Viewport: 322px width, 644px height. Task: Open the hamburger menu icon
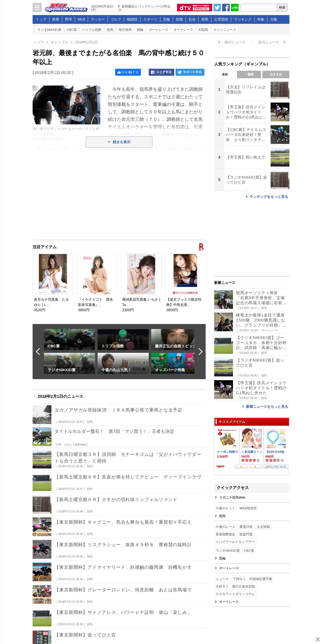[x=37, y=8]
